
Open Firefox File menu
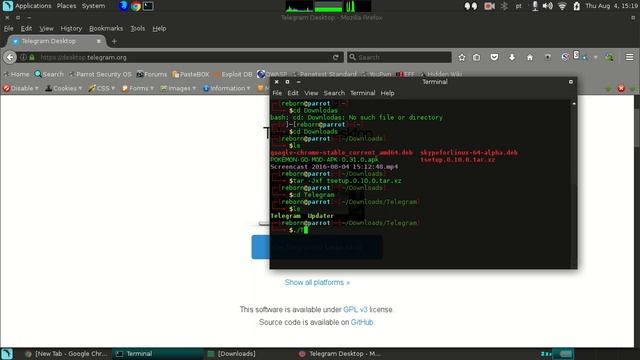pyautogui.click(x=9, y=29)
